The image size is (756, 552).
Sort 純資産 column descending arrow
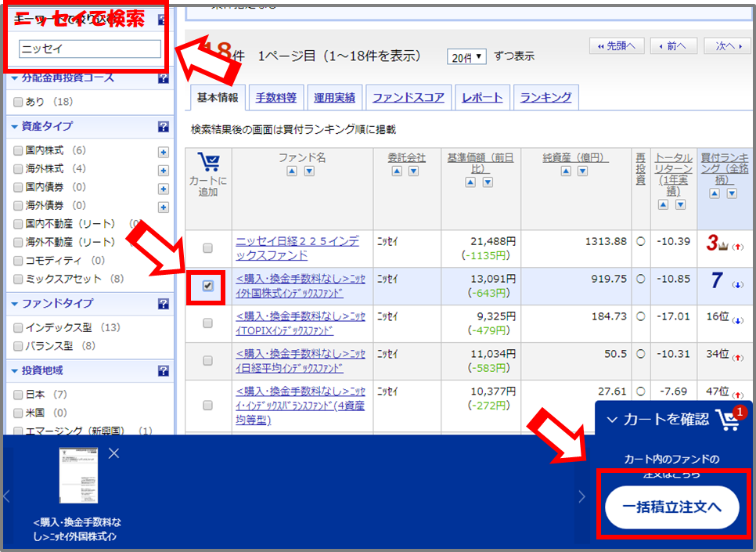point(582,171)
